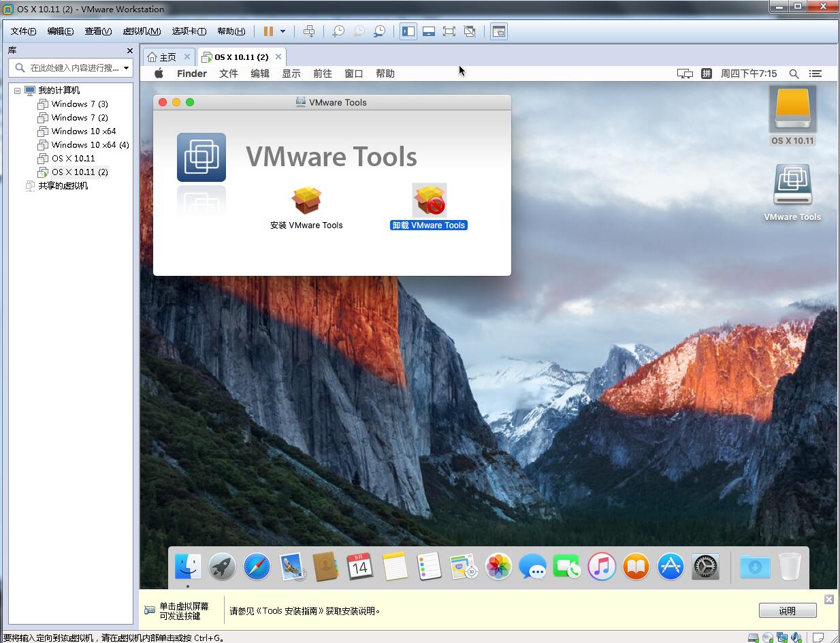This screenshot has height=643, width=840.
Task: Close the OS X 10.11 (2) tab
Action: click(x=278, y=57)
